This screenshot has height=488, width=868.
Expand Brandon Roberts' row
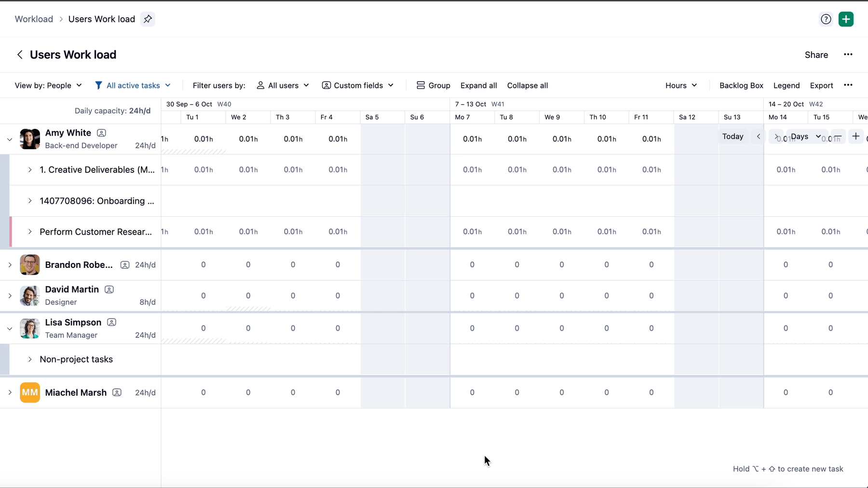coord(10,265)
